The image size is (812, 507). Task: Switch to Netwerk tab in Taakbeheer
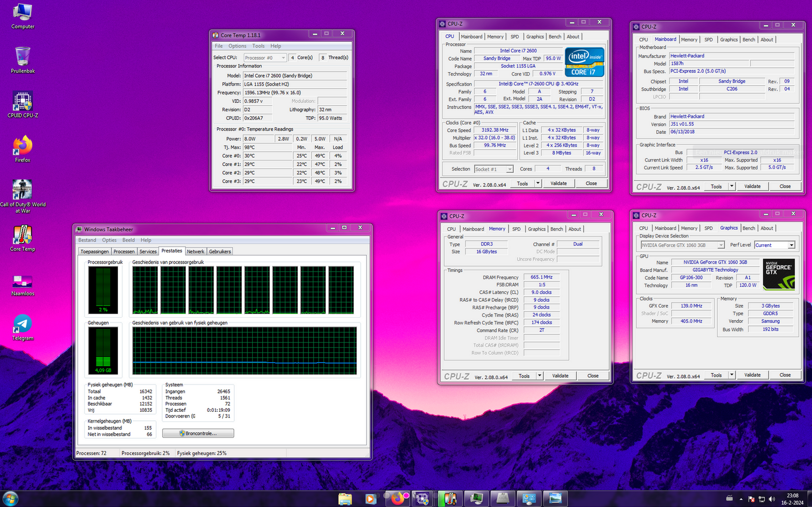[195, 251]
